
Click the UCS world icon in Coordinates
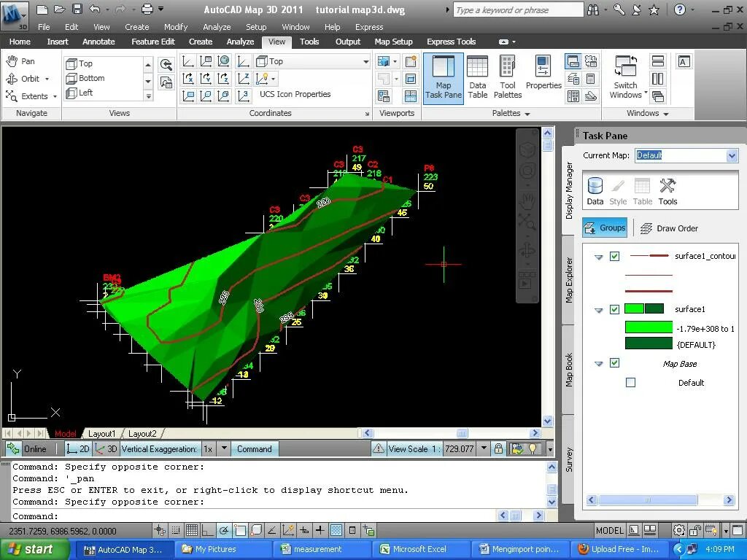(x=223, y=61)
